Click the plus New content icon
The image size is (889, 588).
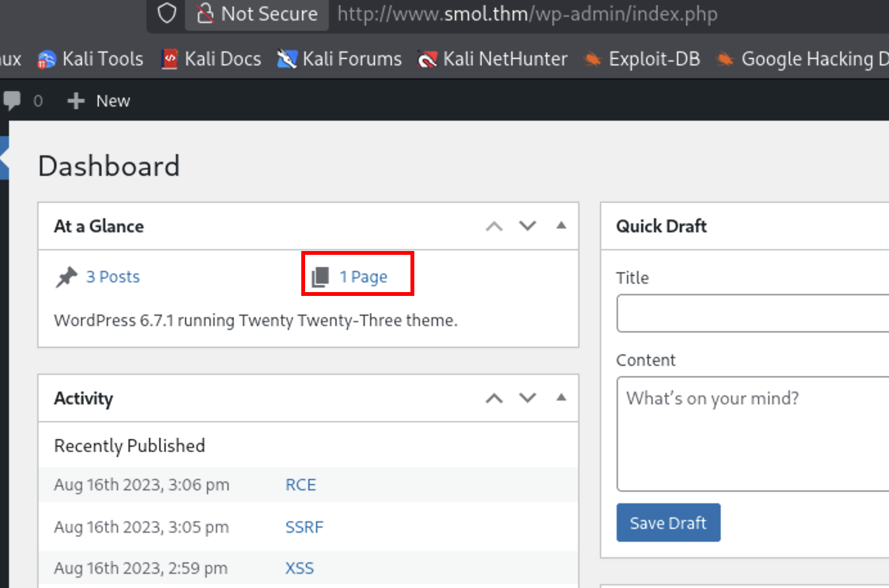click(x=76, y=101)
